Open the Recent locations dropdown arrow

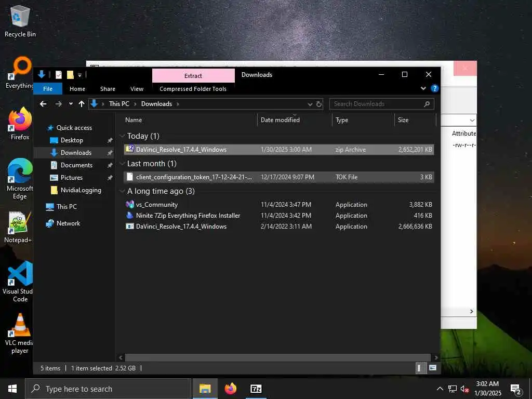coord(71,104)
